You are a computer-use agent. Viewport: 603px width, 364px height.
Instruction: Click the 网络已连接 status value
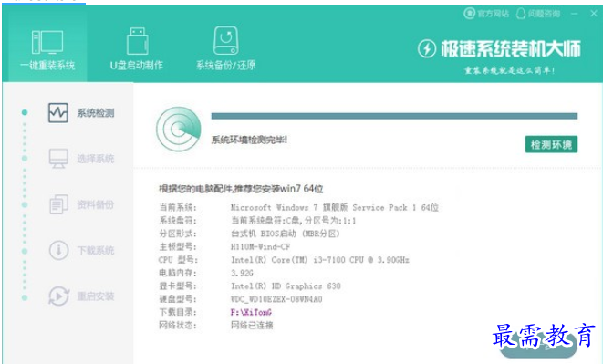(x=252, y=325)
